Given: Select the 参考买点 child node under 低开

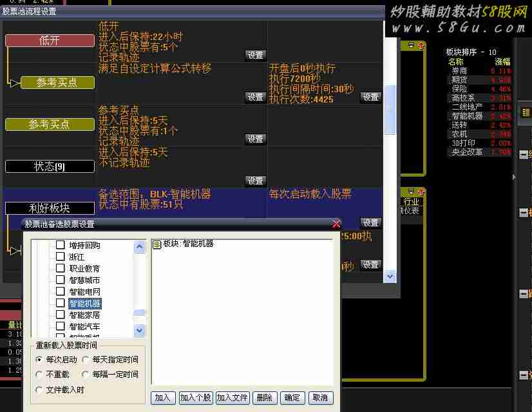Looking at the screenshot, I should click(57, 83).
